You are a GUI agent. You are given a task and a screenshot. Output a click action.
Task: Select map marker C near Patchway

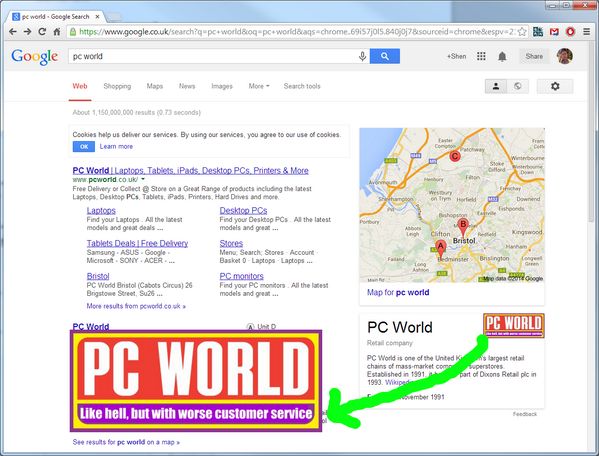tap(455, 156)
